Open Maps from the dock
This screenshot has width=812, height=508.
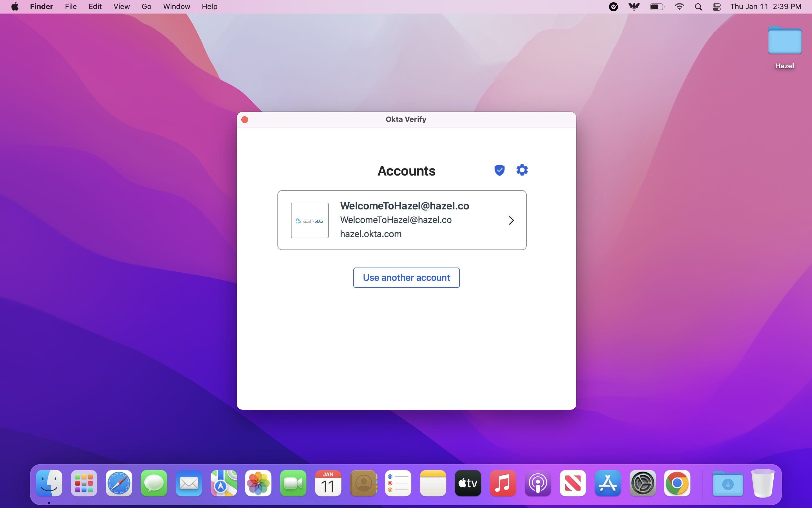click(x=224, y=483)
